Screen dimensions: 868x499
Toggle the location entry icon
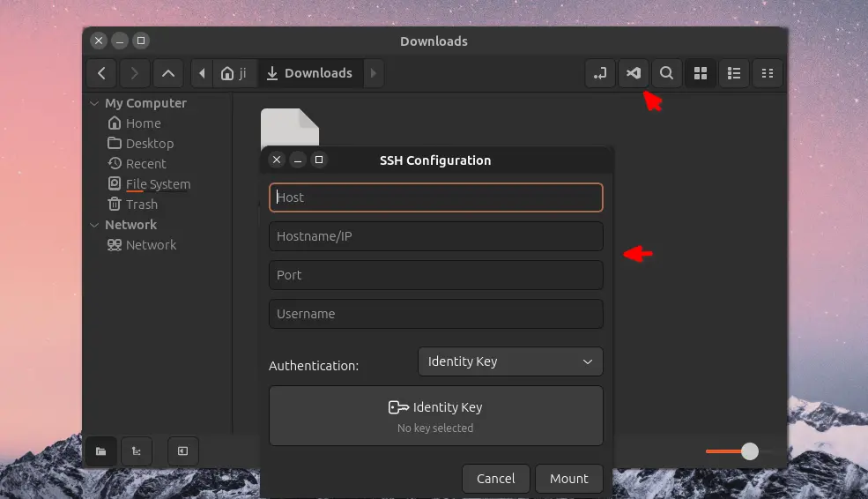coord(600,73)
